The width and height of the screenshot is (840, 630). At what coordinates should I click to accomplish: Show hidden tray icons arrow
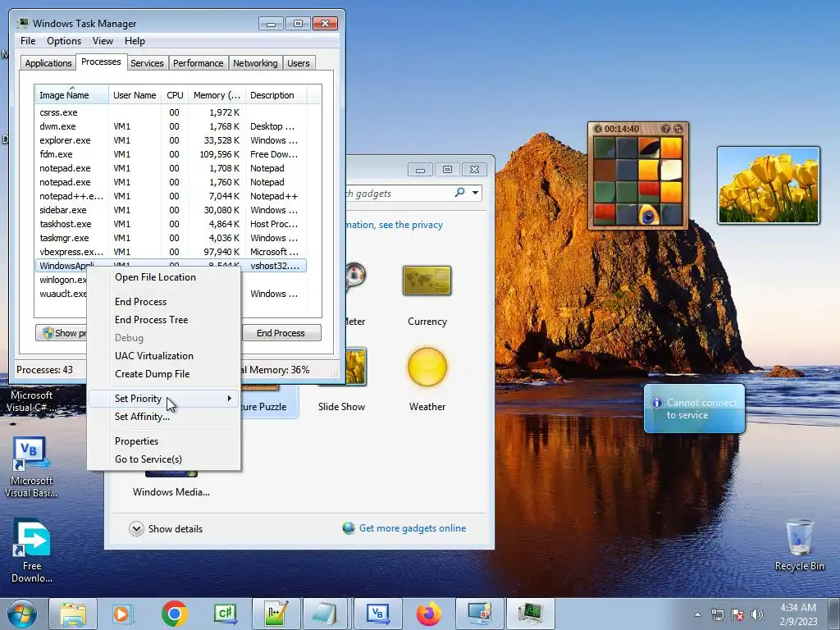[x=697, y=614]
